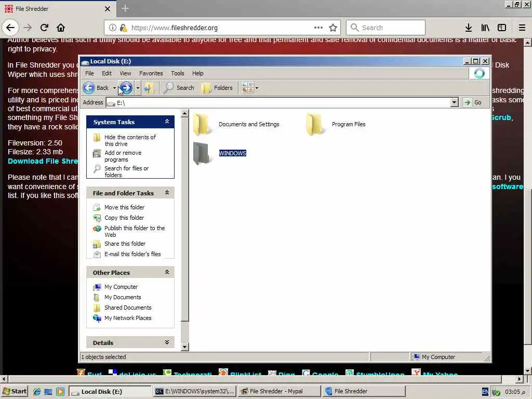Select the WINDOWS folder icon

pos(203,153)
